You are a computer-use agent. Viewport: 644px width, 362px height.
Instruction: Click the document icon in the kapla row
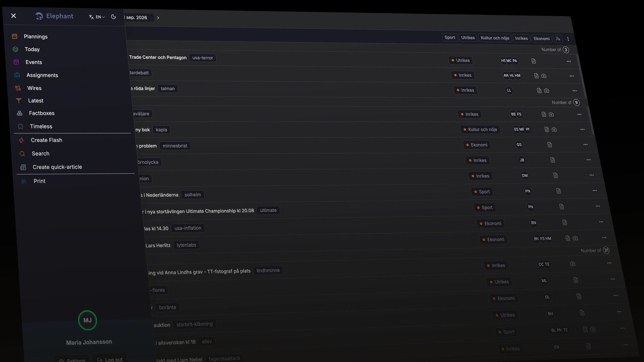pyautogui.click(x=547, y=129)
